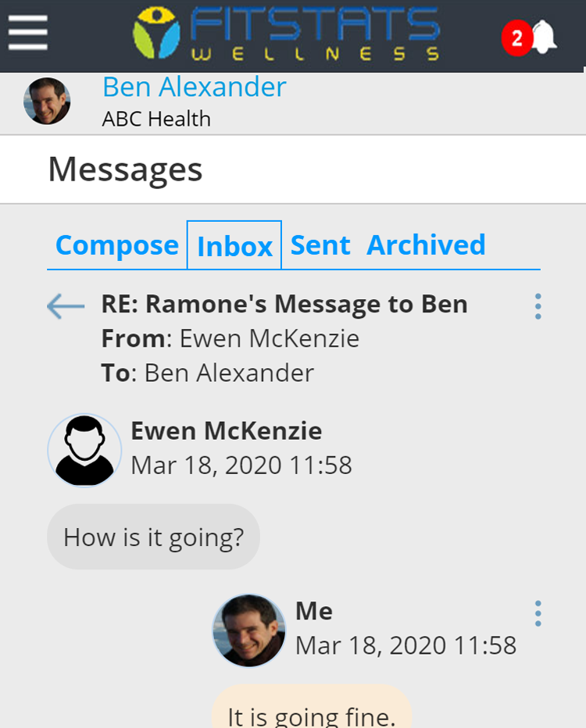This screenshot has height=728, width=586.
Task: Click the notification bell icon
Action: [x=545, y=36]
